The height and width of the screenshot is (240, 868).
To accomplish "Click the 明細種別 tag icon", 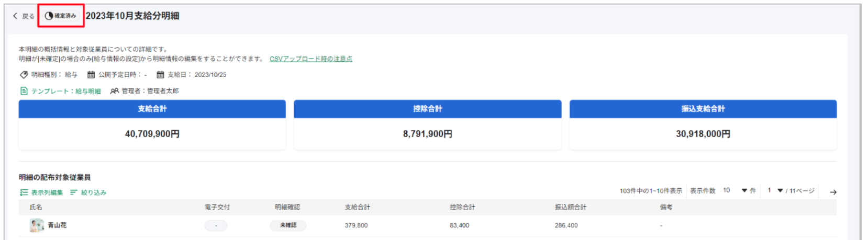I will point(24,75).
